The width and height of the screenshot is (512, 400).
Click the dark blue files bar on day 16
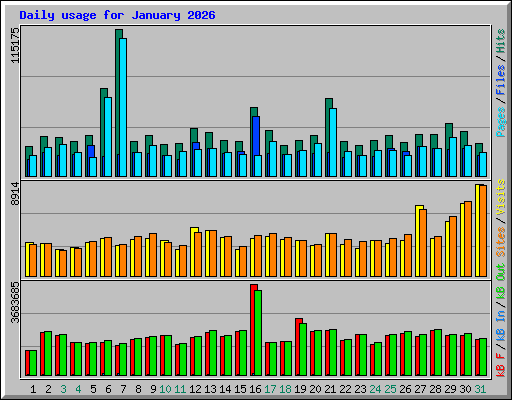[x=256, y=135]
